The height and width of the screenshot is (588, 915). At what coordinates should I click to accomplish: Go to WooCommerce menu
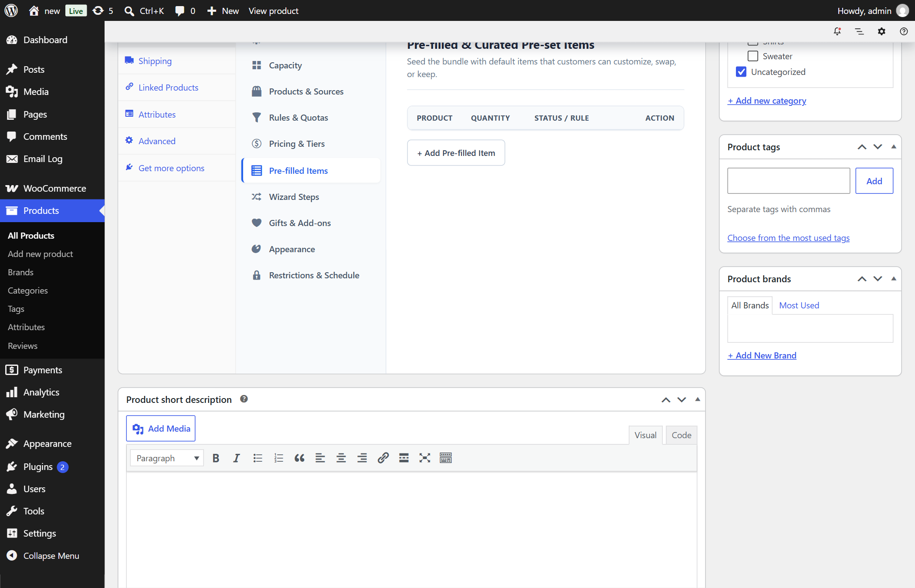[52, 188]
